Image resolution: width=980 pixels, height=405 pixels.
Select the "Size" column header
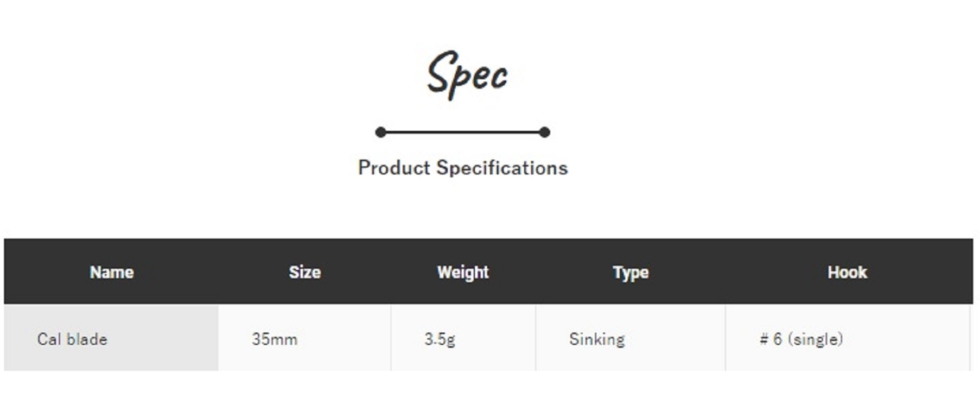pos(305,272)
